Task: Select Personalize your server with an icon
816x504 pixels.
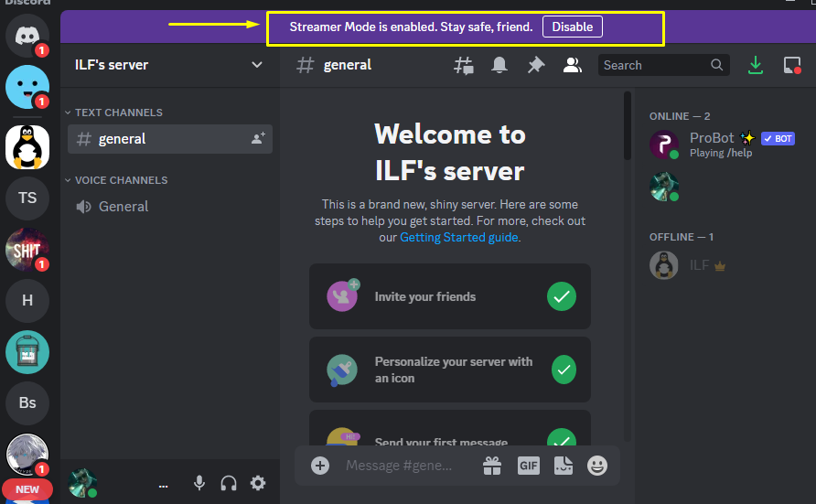Action: 450,370
